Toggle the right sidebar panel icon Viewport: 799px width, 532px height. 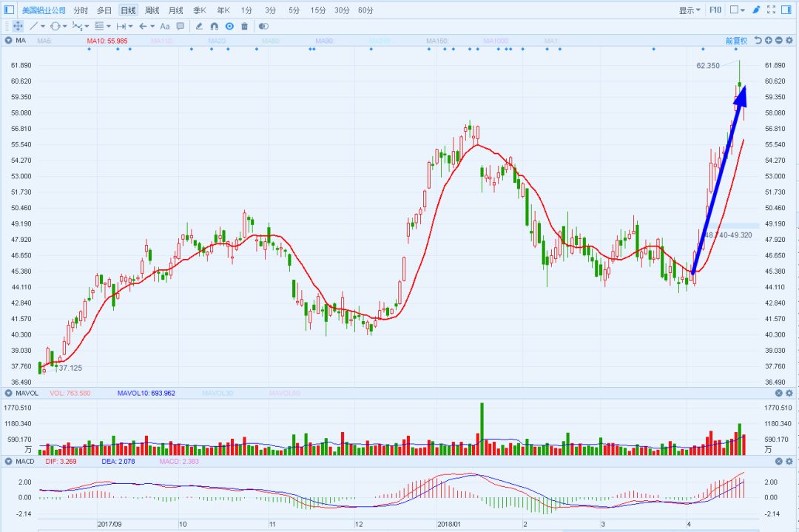(786, 10)
